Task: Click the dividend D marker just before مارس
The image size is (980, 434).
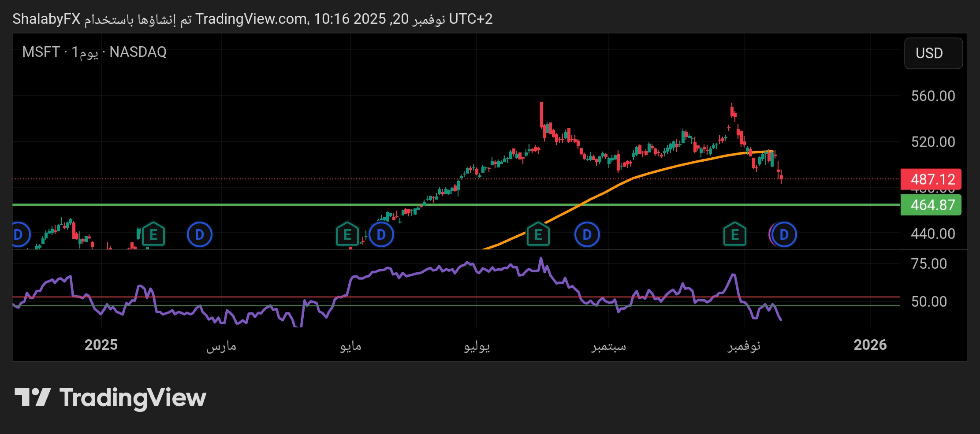Action: (200, 234)
